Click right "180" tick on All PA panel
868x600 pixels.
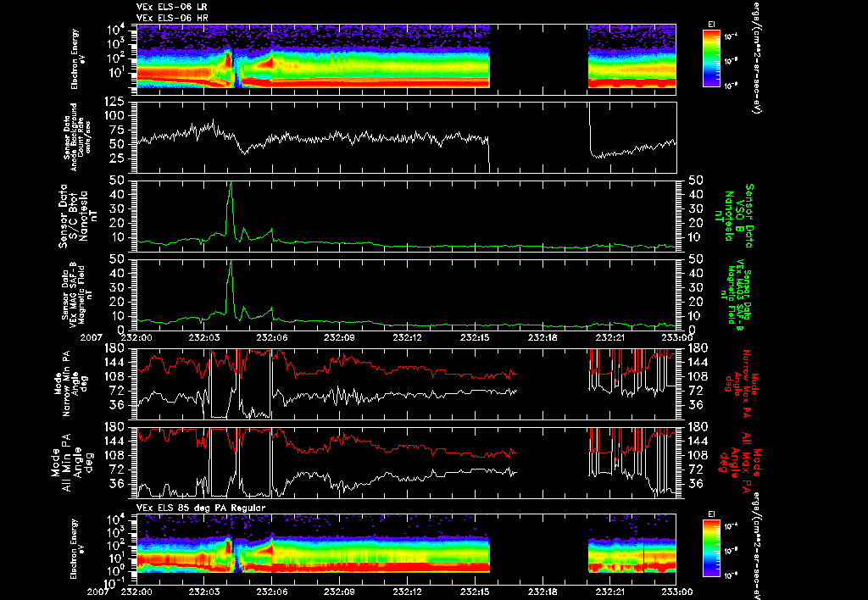tap(698, 427)
